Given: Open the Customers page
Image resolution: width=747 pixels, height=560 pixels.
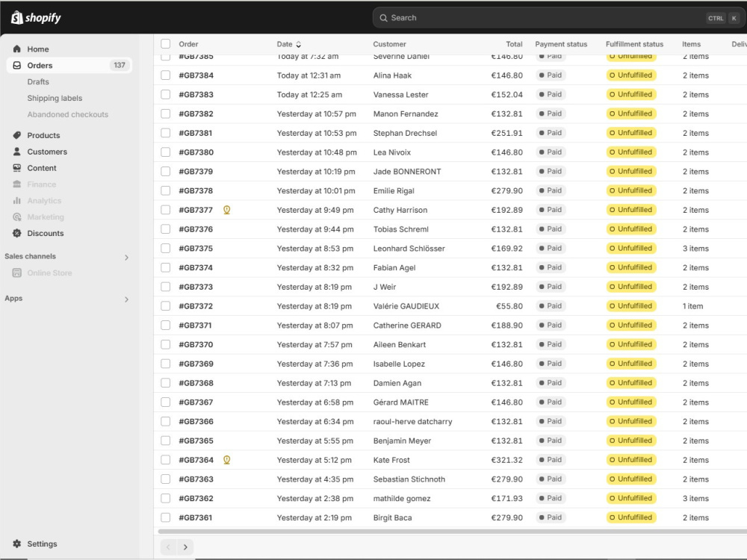Looking at the screenshot, I should coord(47,152).
